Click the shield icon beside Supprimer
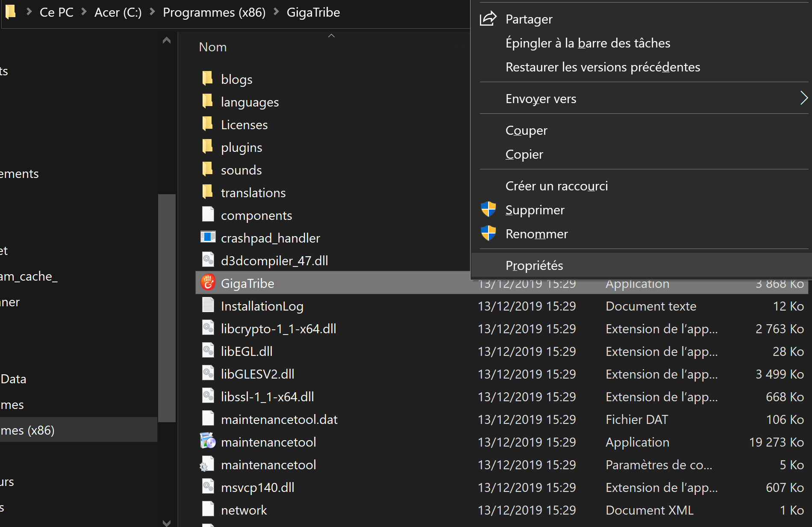This screenshot has width=812, height=527. pos(488,210)
